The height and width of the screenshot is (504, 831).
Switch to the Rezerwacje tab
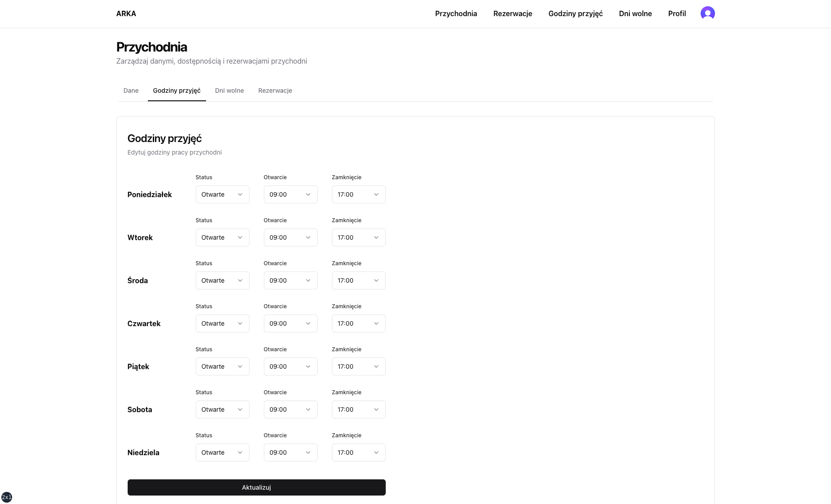[x=275, y=90]
